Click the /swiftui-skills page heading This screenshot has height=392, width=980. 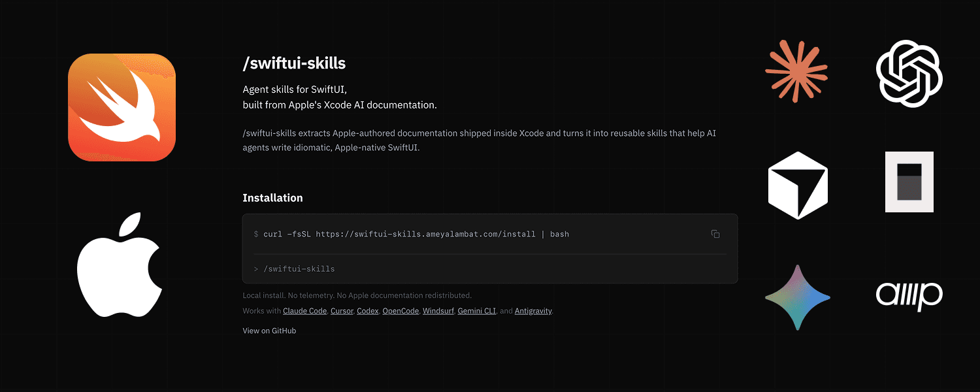294,63
